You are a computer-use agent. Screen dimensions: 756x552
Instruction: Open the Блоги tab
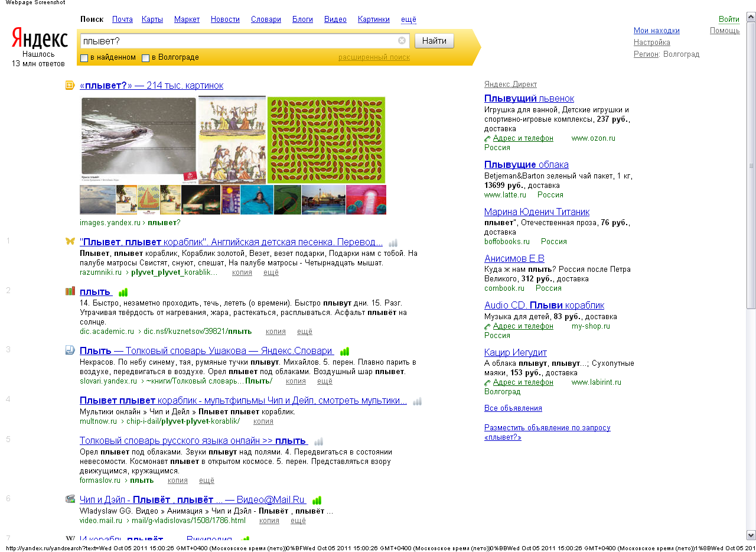pos(302,20)
